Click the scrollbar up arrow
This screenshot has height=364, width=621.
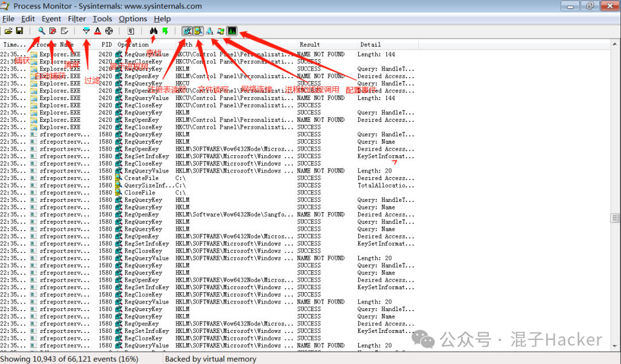pos(615,44)
